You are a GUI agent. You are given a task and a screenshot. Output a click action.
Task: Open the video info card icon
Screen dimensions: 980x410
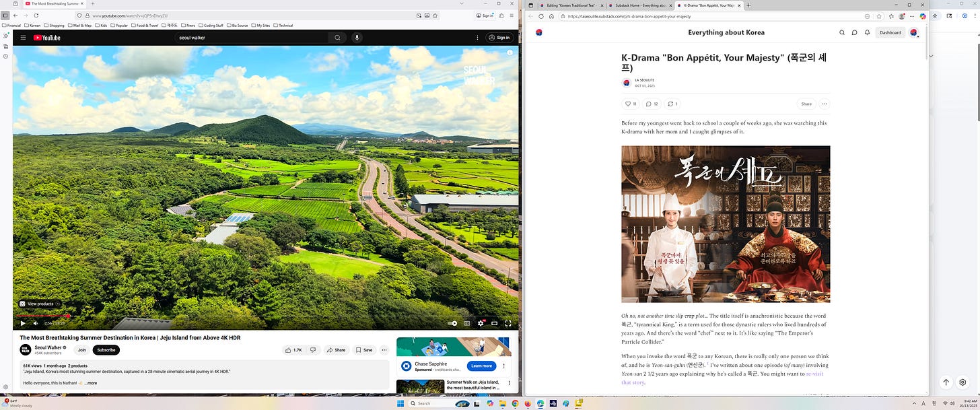coord(510,53)
